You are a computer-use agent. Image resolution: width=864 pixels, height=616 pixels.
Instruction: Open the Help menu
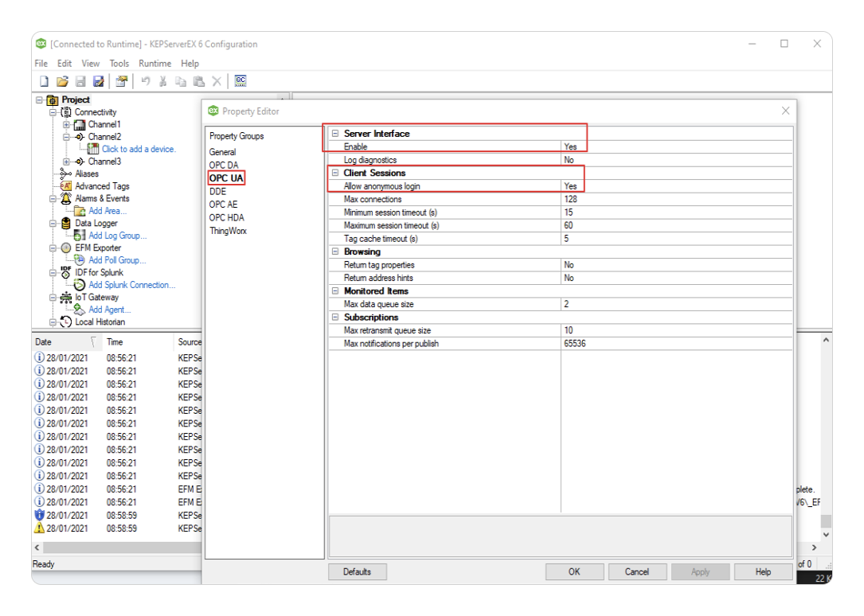click(x=190, y=64)
